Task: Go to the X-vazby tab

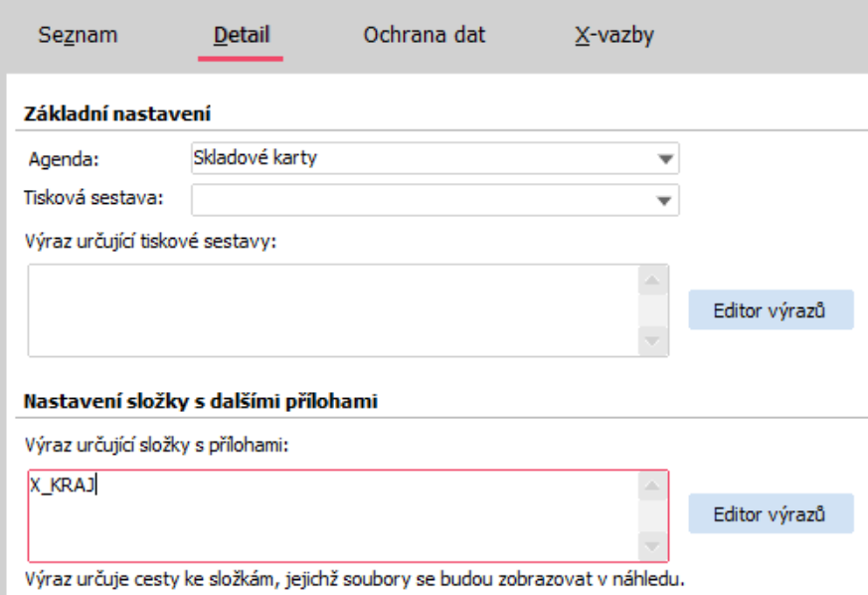Action: (613, 36)
